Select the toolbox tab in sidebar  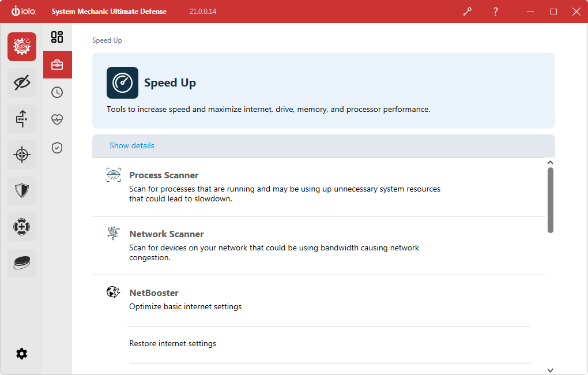(x=57, y=65)
